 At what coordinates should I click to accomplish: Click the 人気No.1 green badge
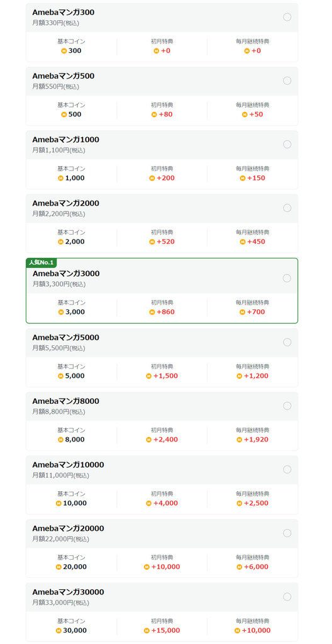pyautogui.click(x=41, y=262)
